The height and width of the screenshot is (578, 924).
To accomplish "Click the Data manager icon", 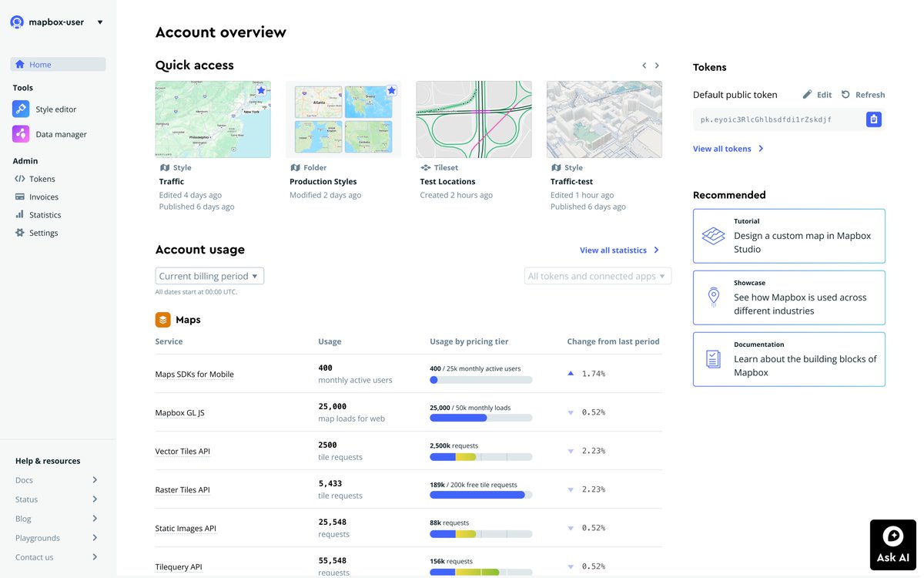I will 21,134.
